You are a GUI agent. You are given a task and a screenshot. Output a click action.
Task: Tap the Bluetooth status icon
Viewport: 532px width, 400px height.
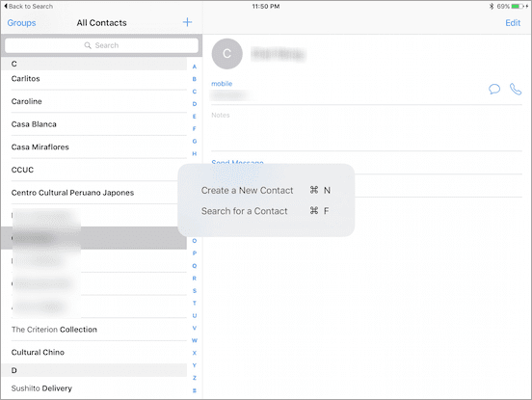(491, 6)
